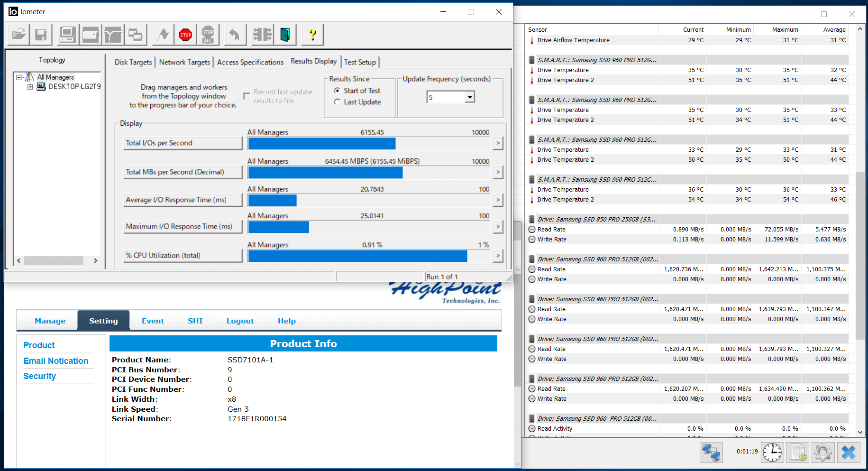The image size is (868, 471).
Task: Open the Event tab in HighPoint page
Action: pyautogui.click(x=153, y=321)
